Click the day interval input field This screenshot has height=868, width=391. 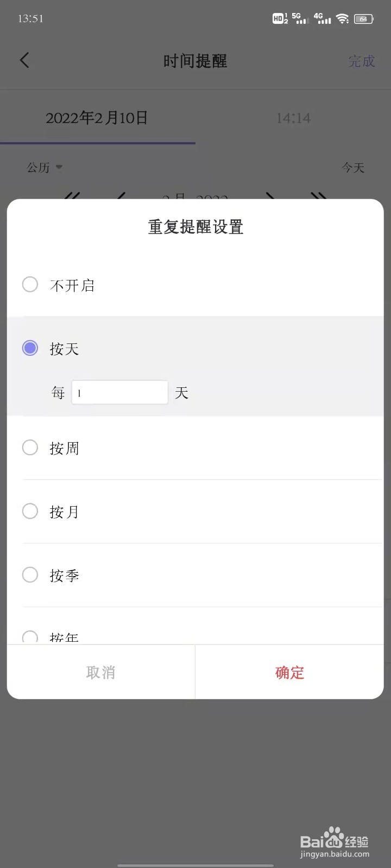(x=120, y=392)
